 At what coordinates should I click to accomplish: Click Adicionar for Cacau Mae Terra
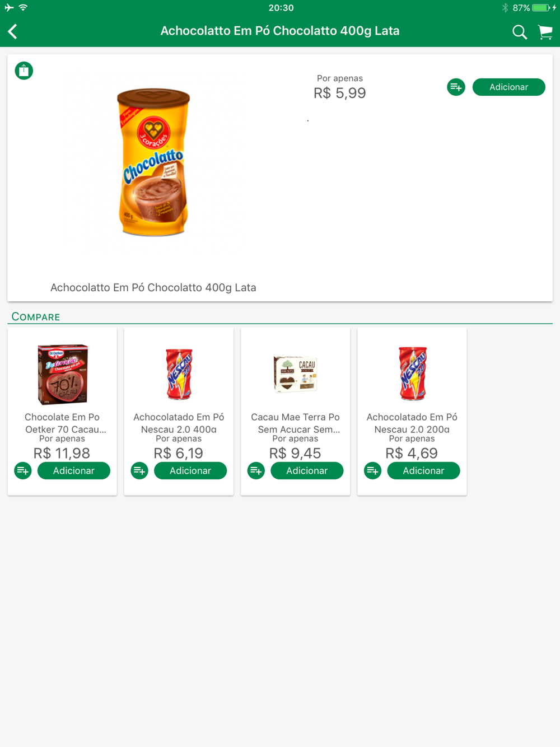[307, 470]
